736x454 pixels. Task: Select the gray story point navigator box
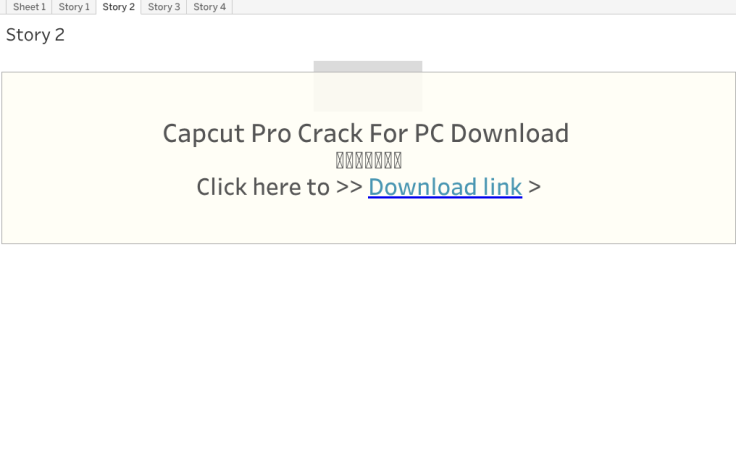click(x=367, y=84)
